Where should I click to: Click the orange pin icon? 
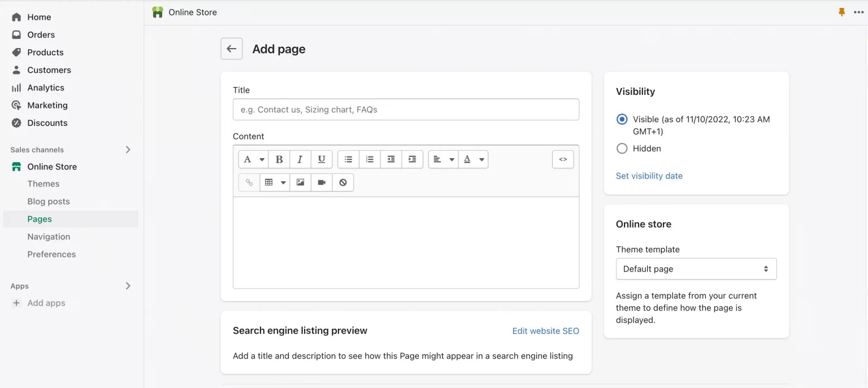(x=842, y=12)
